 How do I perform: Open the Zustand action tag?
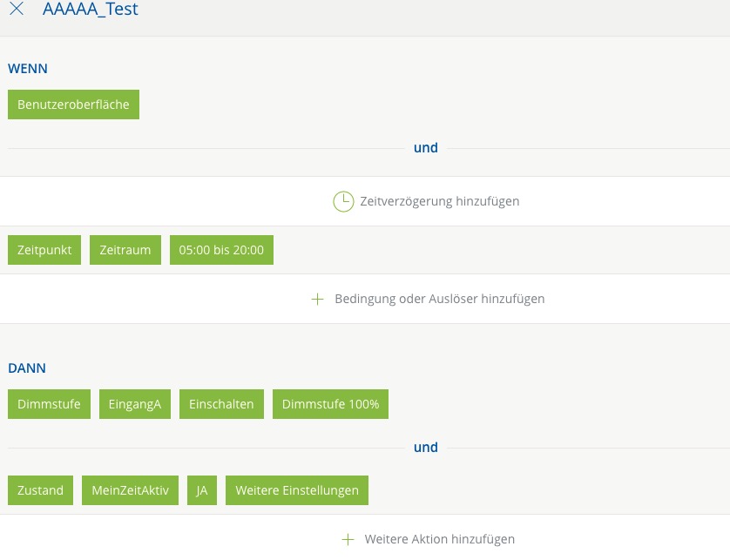pyautogui.click(x=40, y=490)
